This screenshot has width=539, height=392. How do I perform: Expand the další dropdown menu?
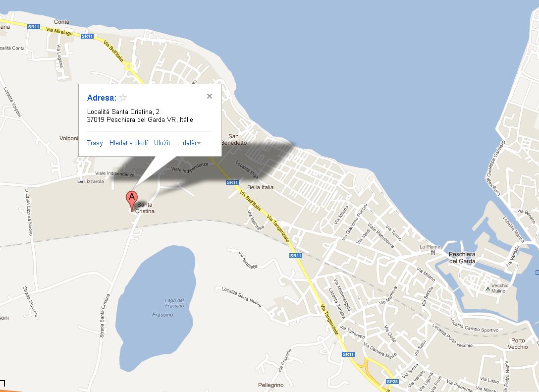click(192, 143)
